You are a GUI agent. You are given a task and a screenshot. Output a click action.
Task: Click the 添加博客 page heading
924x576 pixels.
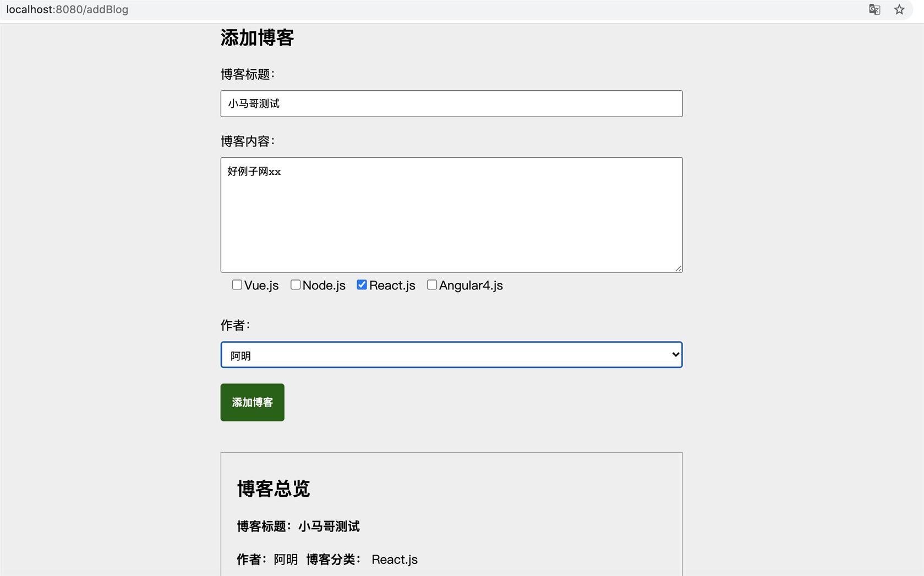click(257, 37)
